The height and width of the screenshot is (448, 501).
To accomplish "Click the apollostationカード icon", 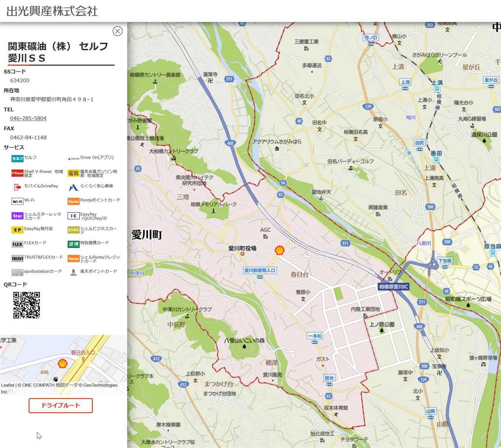I will point(17,273).
